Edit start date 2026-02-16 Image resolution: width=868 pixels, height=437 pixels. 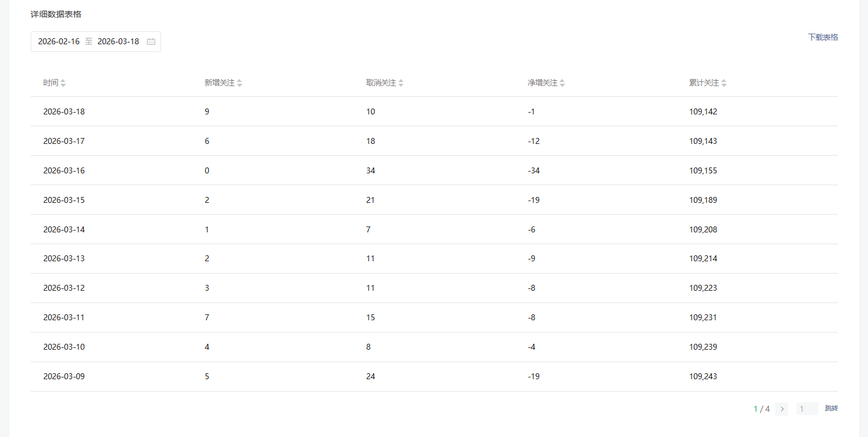pyautogui.click(x=59, y=42)
